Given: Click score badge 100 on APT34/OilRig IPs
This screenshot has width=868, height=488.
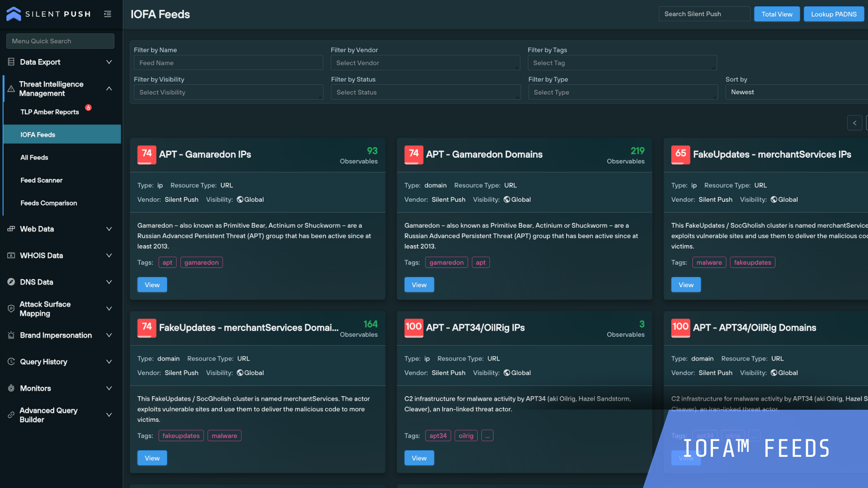Looking at the screenshot, I should (x=414, y=328).
